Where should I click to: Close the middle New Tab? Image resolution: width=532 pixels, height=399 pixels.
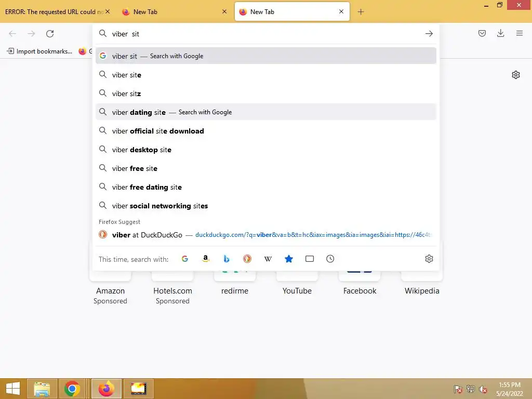[x=224, y=11]
